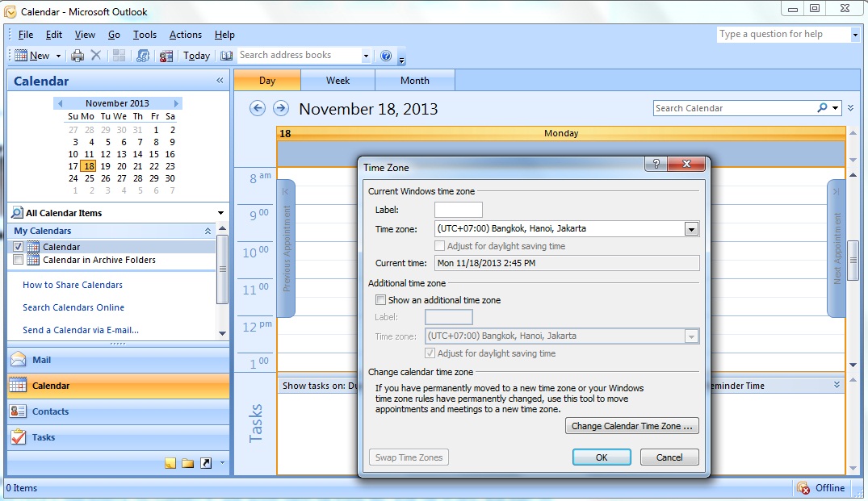Open the View menu
Image resolution: width=868 pixels, height=501 pixels.
click(x=85, y=34)
